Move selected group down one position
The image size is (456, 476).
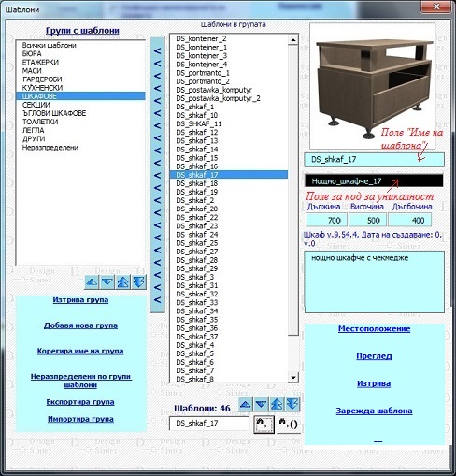point(107,282)
